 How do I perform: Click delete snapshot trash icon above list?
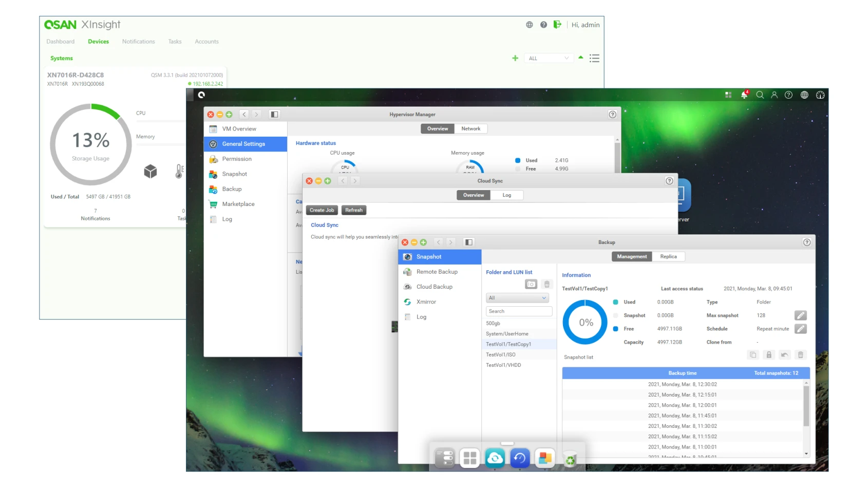coord(801,355)
